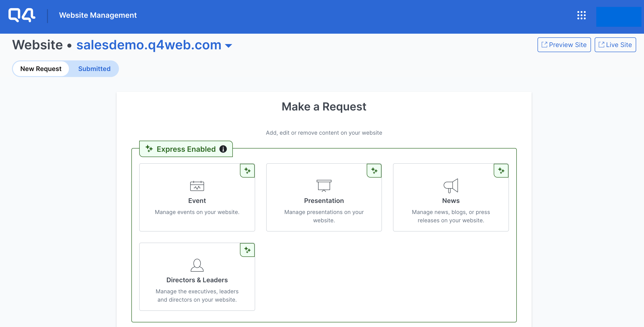644x327 pixels.
Task: Open the News request card
Action: click(451, 200)
